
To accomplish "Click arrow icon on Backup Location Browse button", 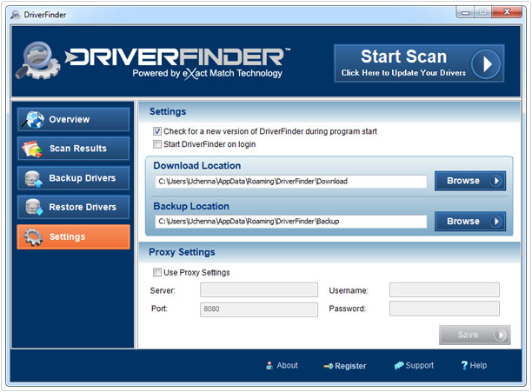I will tap(495, 222).
